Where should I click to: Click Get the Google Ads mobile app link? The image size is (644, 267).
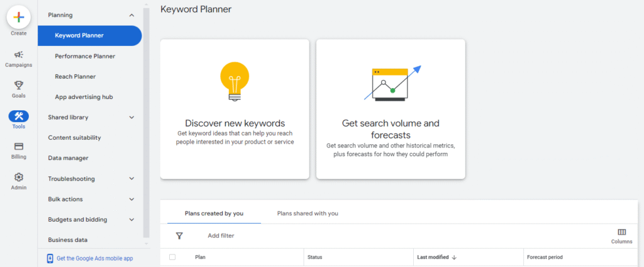pos(95,258)
